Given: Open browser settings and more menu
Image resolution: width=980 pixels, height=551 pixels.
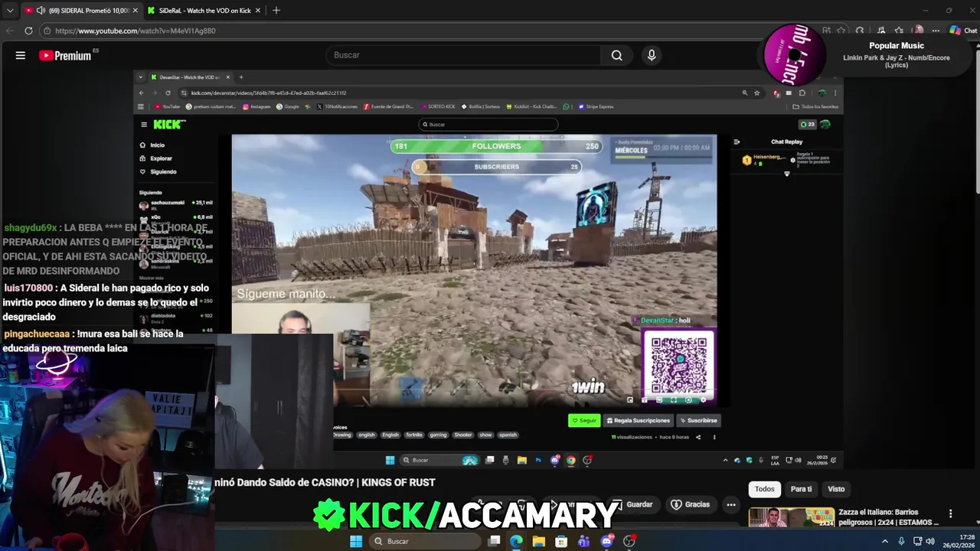Looking at the screenshot, I should [936, 31].
